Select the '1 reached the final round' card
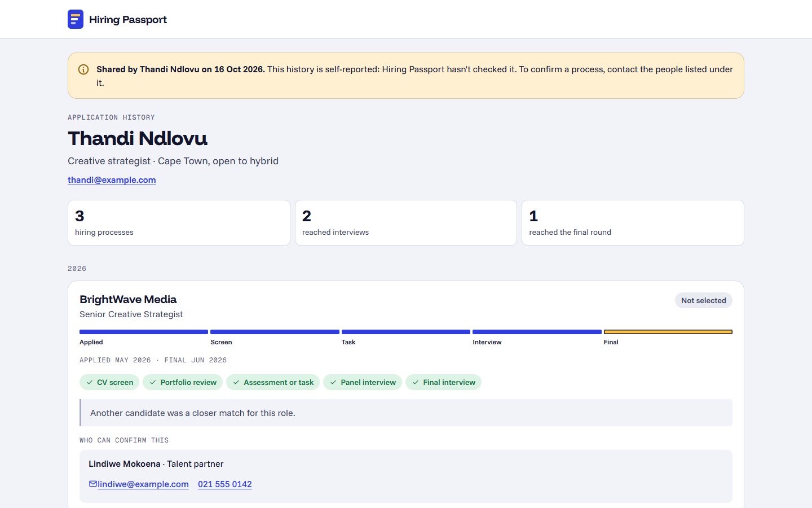The image size is (812, 508). pos(633,222)
